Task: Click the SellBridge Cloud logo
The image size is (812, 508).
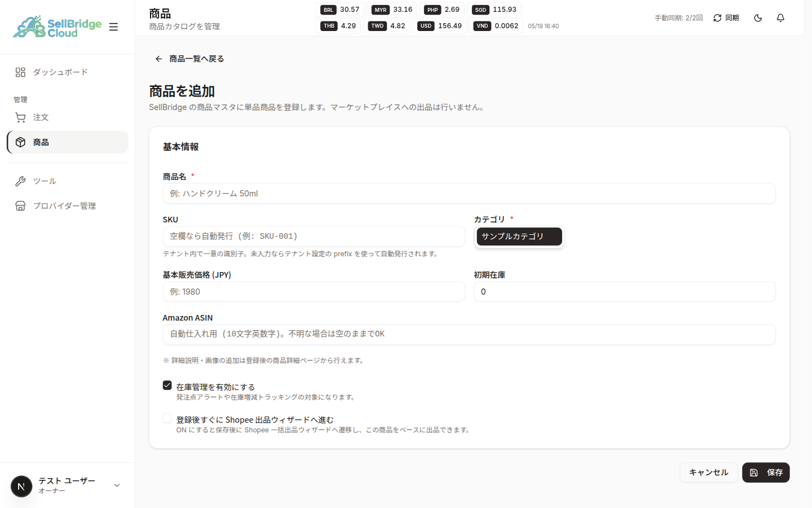Action: [58, 27]
